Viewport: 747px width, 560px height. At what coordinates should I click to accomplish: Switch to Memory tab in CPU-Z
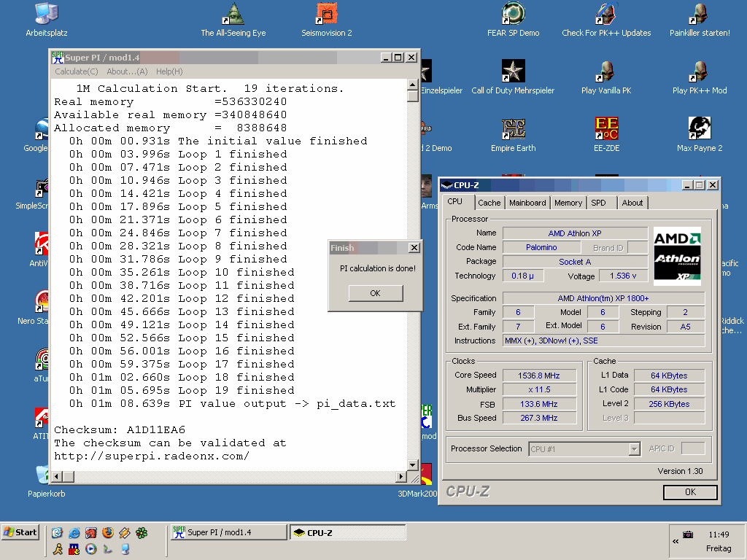pos(568,203)
